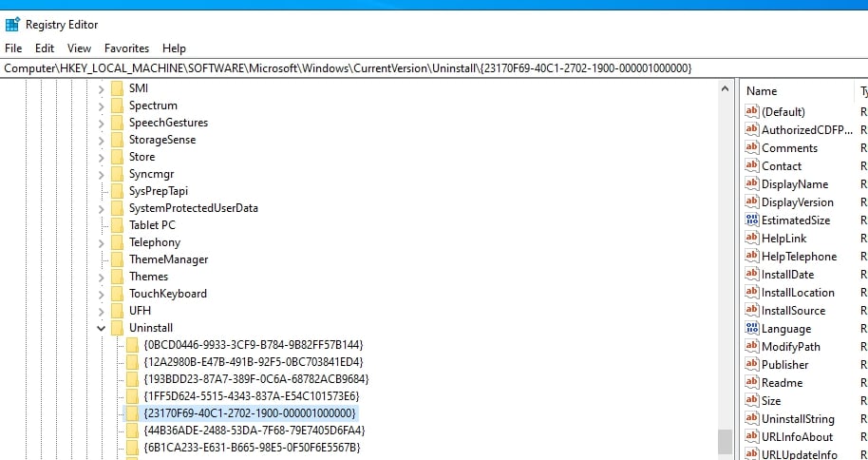Expand the Telephony tree node
The width and height of the screenshot is (868, 460).
click(x=102, y=242)
